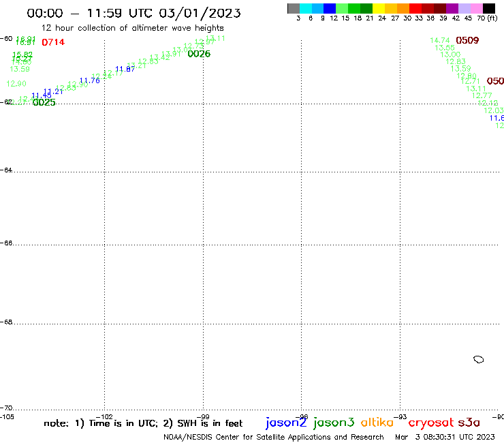Image resolution: width=504 pixels, height=443 pixels.
Task: Click subtitle '12 hour collection of altimeter wave heights'
Action: pos(132,28)
